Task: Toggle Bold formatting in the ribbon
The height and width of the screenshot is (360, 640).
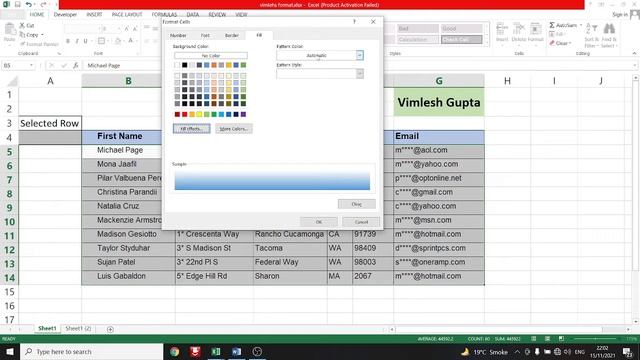Action: [68, 41]
